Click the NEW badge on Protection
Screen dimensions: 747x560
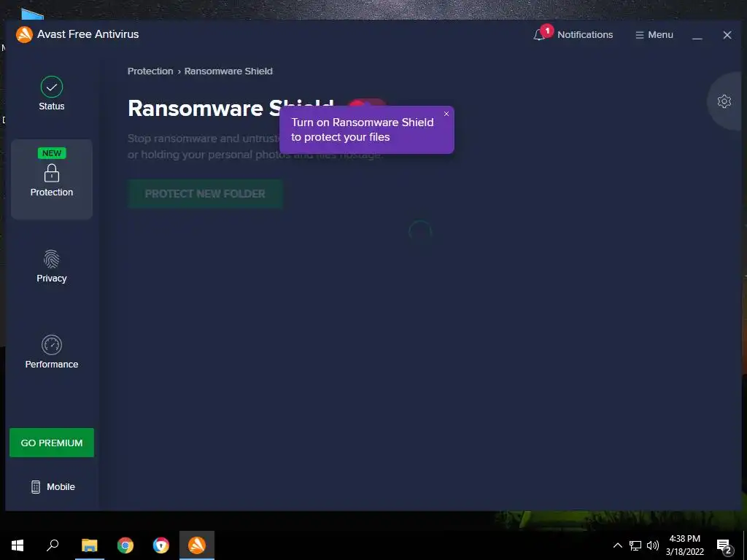pyautogui.click(x=52, y=153)
